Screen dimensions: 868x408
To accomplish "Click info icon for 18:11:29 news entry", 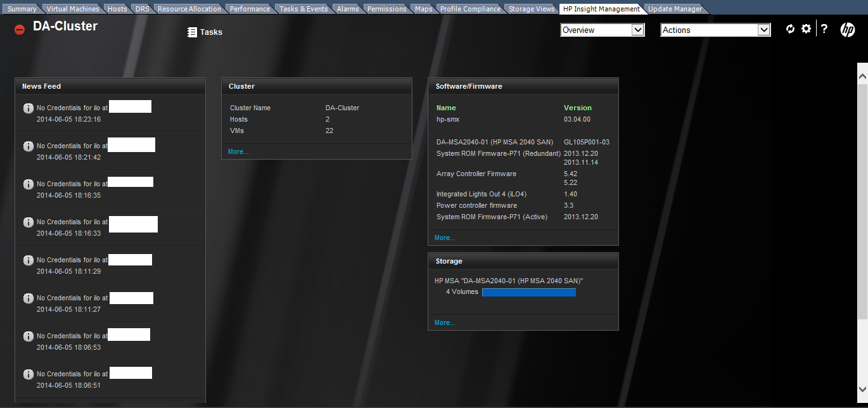I will click(x=29, y=260).
